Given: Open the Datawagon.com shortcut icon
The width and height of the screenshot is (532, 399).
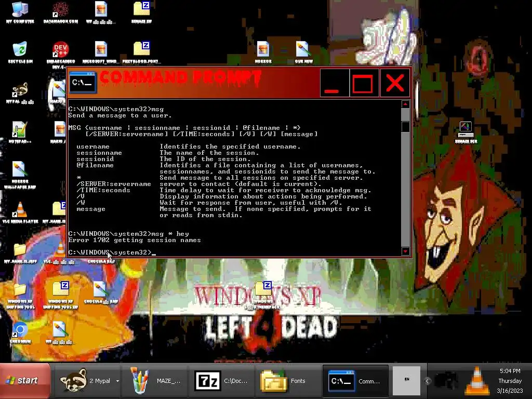Looking at the screenshot, I should [x=60, y=12].
